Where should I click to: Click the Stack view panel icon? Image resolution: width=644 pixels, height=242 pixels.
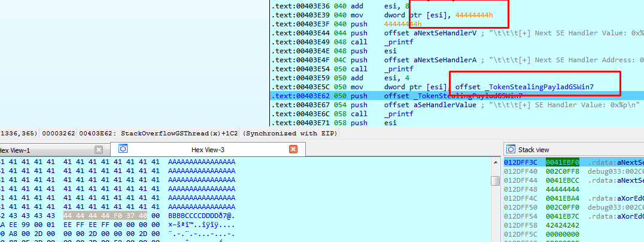(512, 149)
